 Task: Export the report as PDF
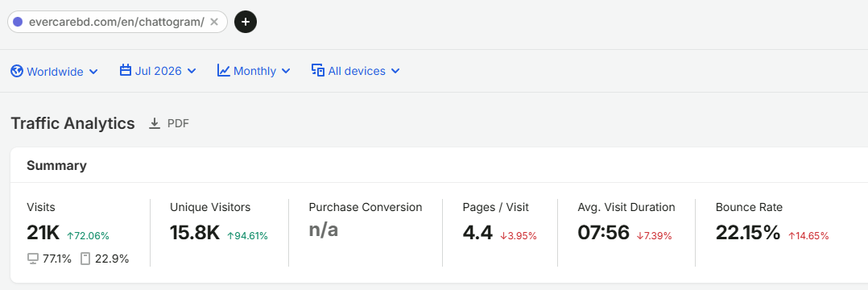pos(169,123)
